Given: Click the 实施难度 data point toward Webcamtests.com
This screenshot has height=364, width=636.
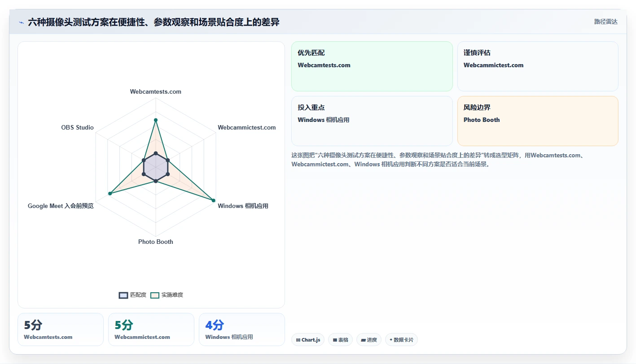Looking at the screenshot, I should click(x=156, y=120).
